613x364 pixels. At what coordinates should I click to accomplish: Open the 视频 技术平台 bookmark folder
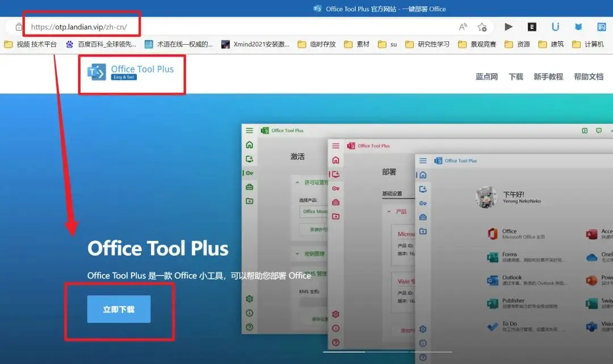pyautogui.click(x=30, y=44)
